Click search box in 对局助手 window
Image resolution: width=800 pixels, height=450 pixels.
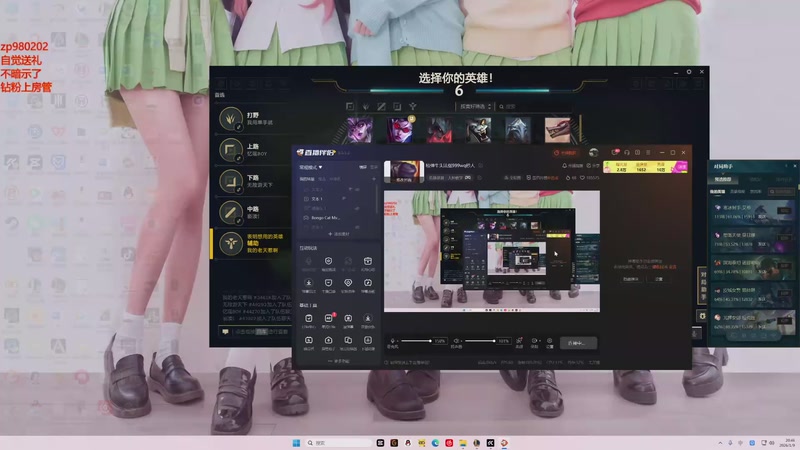pyautogui.click(x=781, y=192)
